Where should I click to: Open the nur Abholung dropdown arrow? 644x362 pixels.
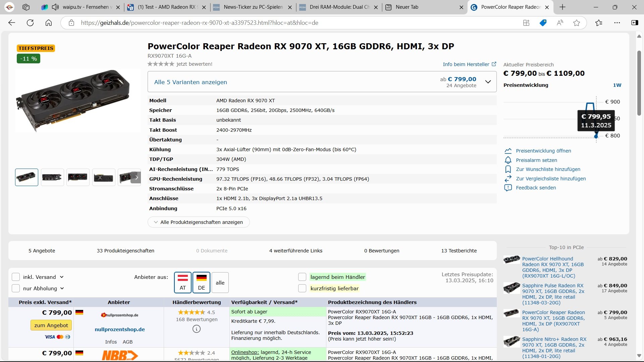62,288
